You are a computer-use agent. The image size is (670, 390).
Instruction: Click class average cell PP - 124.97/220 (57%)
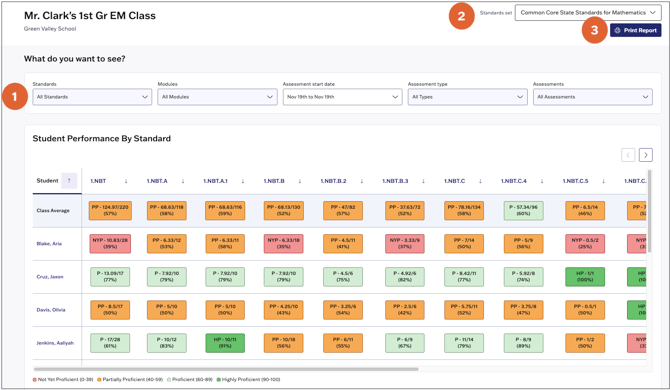click(110, 211)
